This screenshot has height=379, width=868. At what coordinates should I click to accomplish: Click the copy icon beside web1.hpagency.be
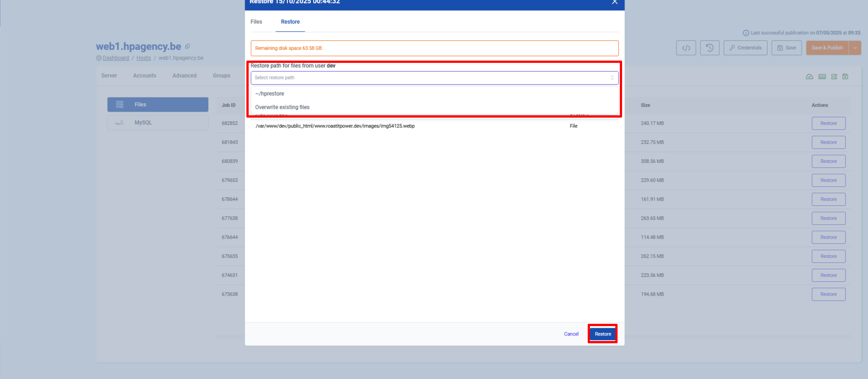(188, 47)
